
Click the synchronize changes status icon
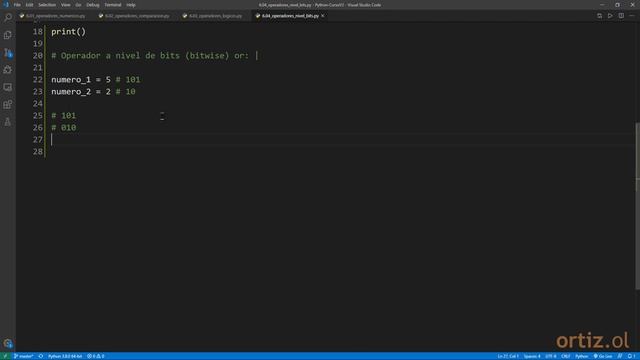point(41,356)
